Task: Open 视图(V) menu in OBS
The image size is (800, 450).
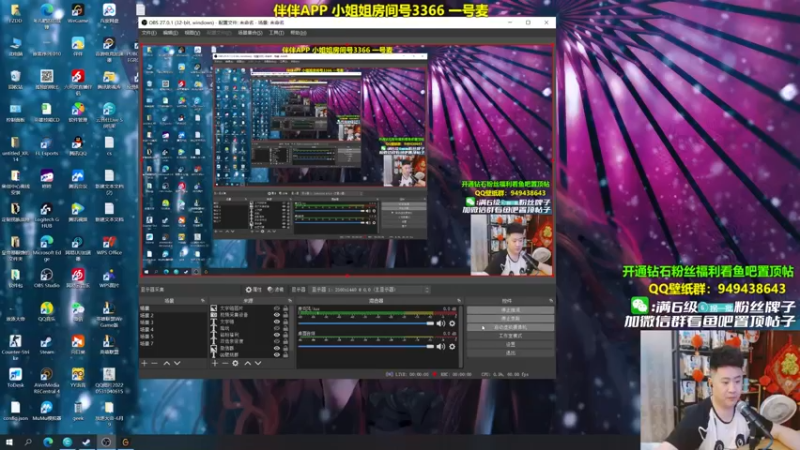Action: 192,33
